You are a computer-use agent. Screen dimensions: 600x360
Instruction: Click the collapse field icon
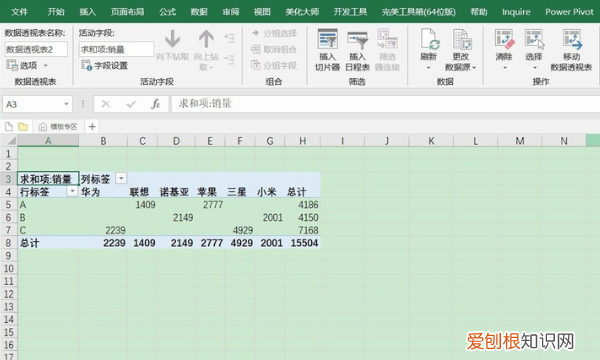pyautogui.click(x=230, y=59)
